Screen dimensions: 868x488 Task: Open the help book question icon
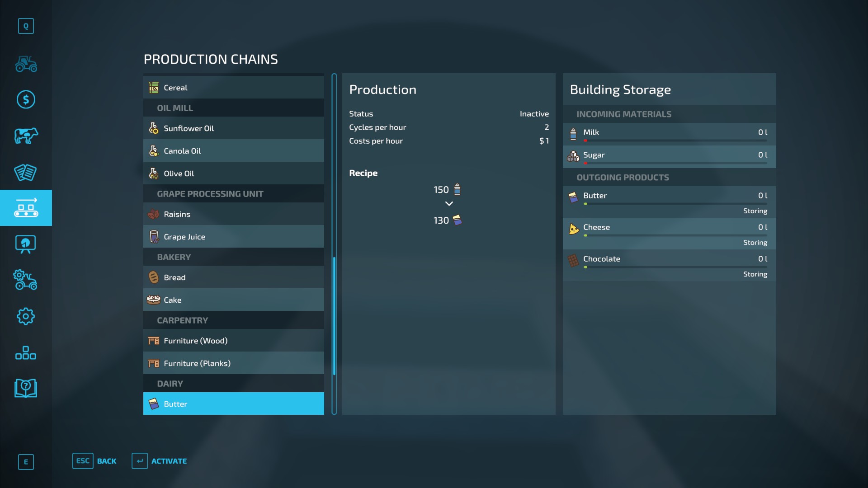[x=26, y=388]
